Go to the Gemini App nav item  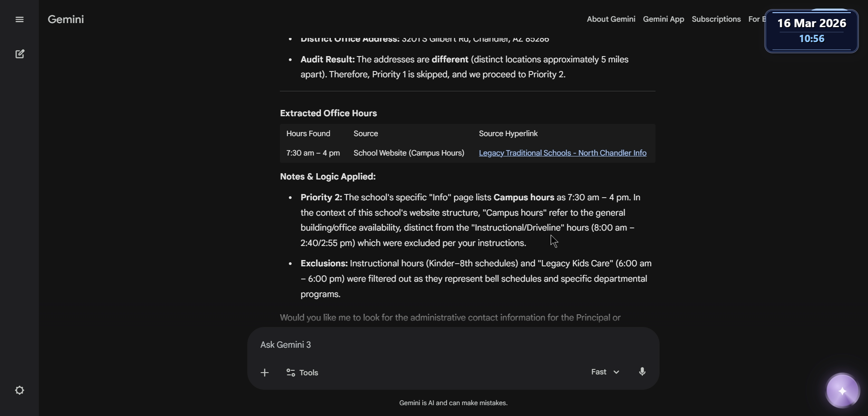(663, 19)
